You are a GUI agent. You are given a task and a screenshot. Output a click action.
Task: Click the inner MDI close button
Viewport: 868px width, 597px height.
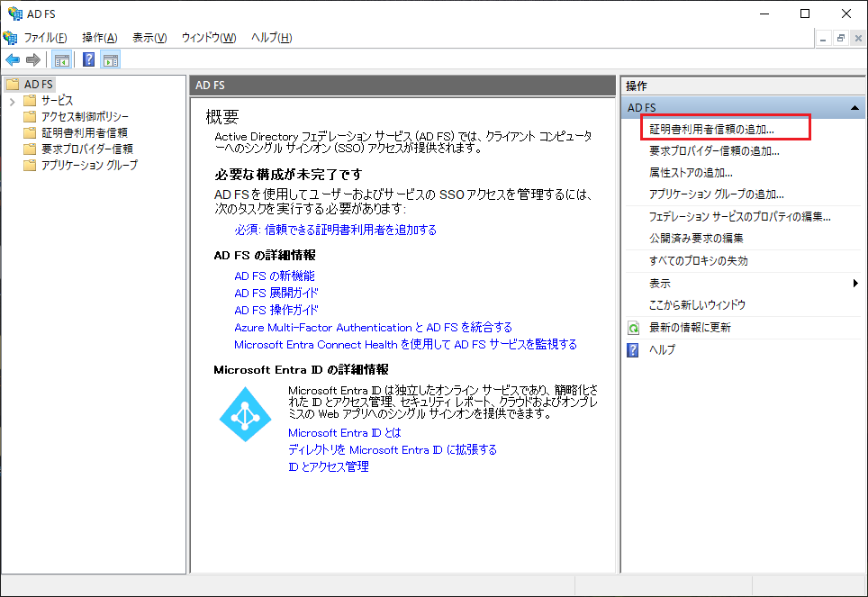point(858,38)
